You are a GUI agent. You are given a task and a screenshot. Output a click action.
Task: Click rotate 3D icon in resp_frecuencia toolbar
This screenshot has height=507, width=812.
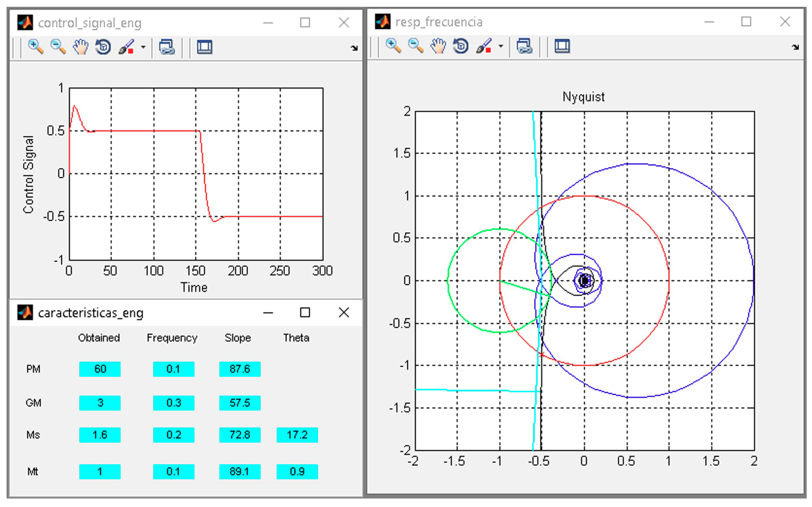tap(460, 46)
